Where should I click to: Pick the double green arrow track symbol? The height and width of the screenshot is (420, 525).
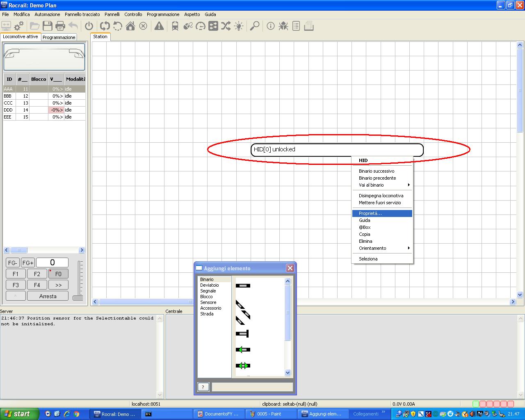(243, 365)
